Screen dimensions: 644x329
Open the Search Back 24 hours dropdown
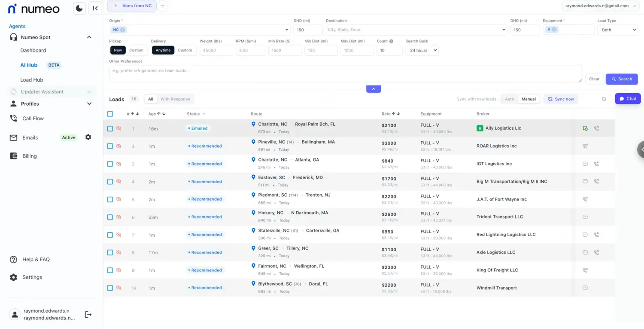[x=422, y=50]
